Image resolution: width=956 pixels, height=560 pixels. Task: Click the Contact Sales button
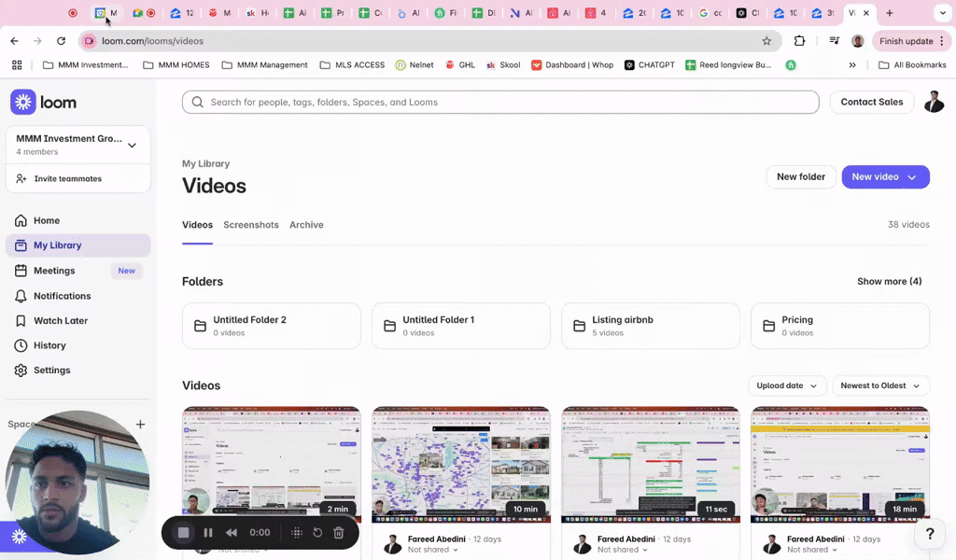[x=871, y=102]
